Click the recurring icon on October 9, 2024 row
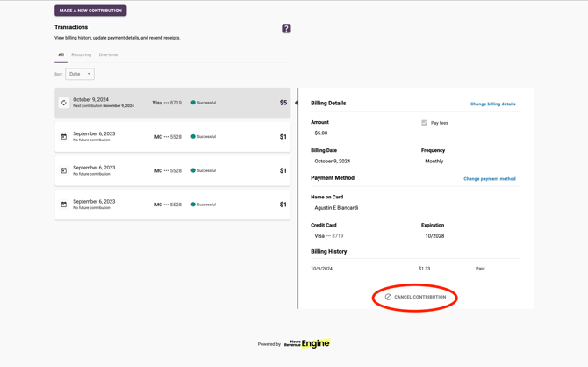 [x=64, y=103]
